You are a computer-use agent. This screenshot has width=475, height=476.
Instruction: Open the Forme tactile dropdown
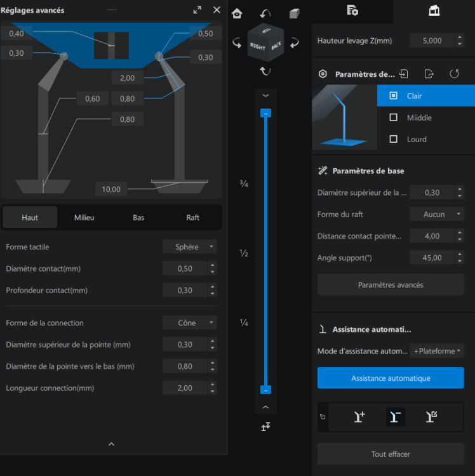point(189,246)
